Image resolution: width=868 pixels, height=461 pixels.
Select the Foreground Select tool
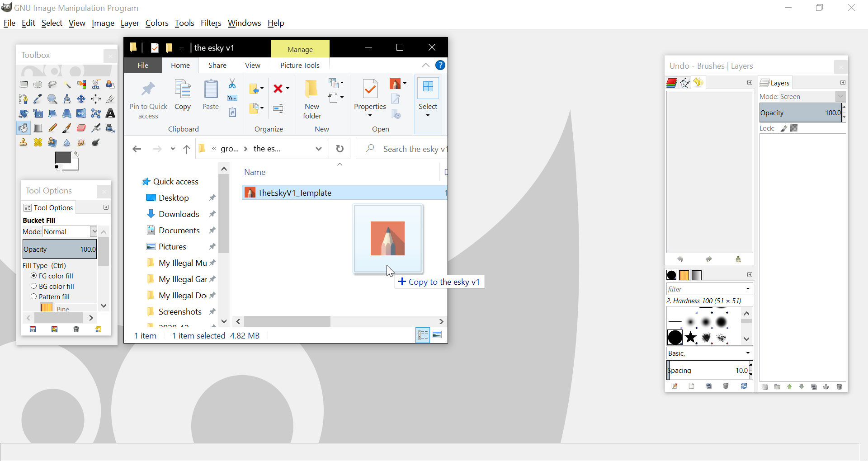(x=110, y=85)
